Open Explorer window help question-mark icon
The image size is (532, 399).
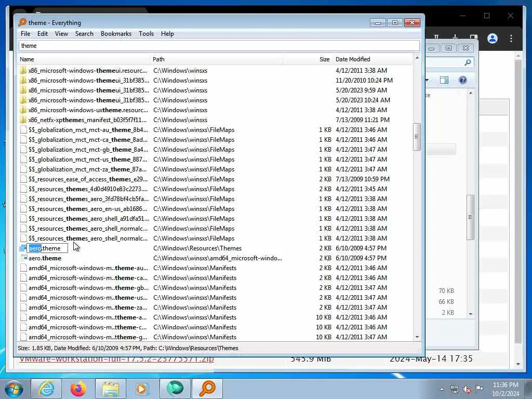[462, 80]
